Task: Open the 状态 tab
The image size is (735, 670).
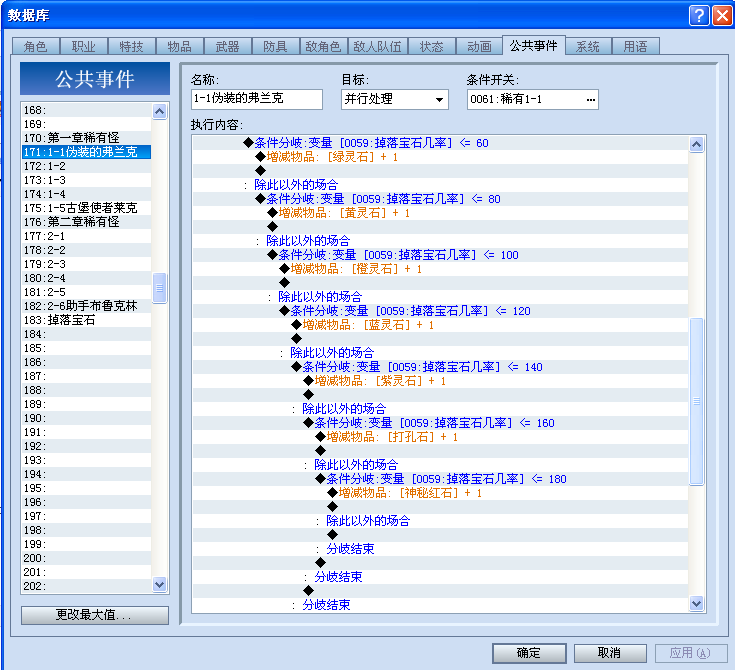Action: pos(431,46)
